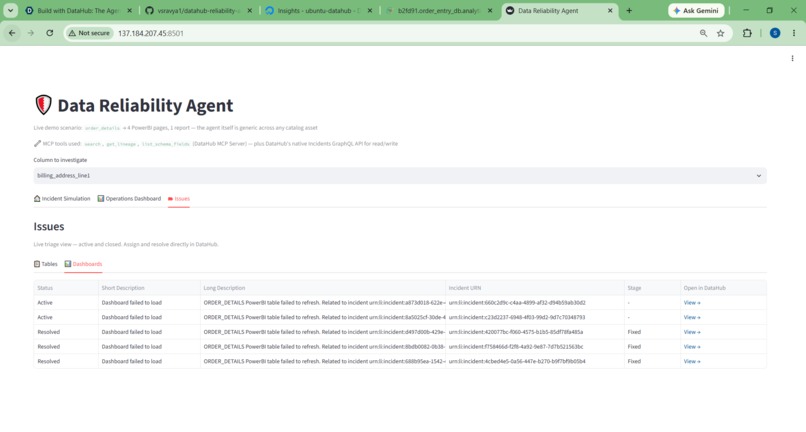
Task: Open the Chrome profile avatar
Action: coord(775,33)
